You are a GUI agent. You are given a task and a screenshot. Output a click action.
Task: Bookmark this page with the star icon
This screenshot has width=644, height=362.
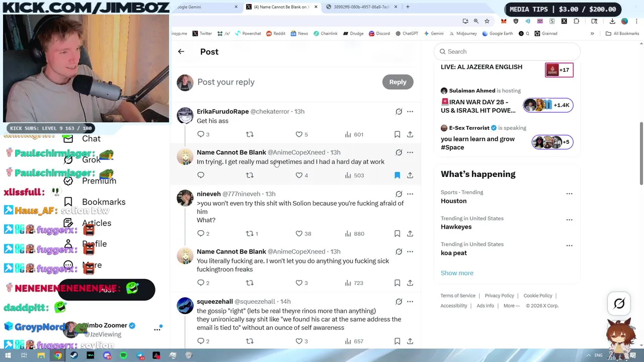[x=487, y=21]
